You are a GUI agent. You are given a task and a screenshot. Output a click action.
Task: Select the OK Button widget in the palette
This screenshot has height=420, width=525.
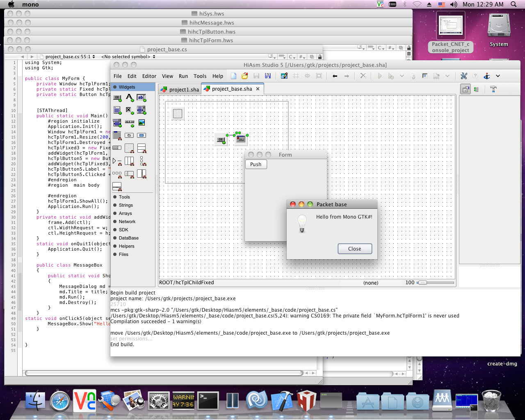pos(117,98)
